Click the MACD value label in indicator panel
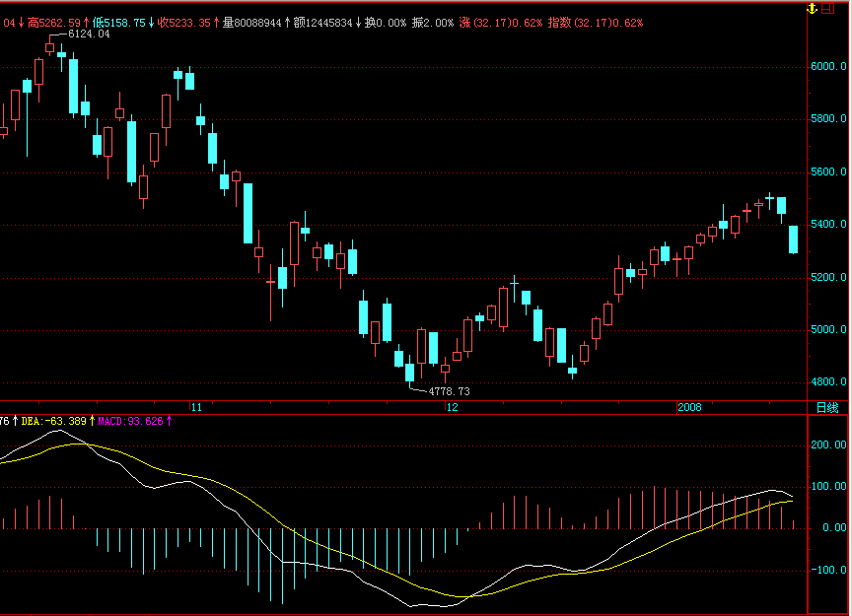 click(x=137, y=422)
